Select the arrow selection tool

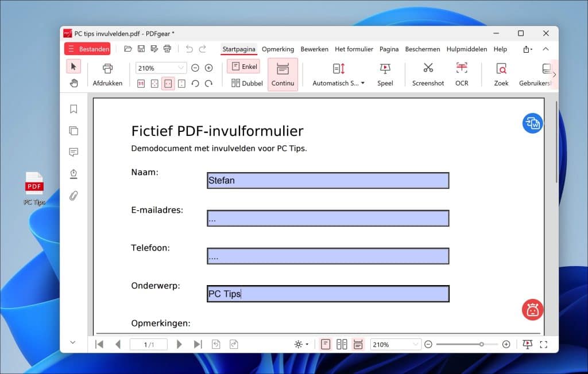point(73,67)
